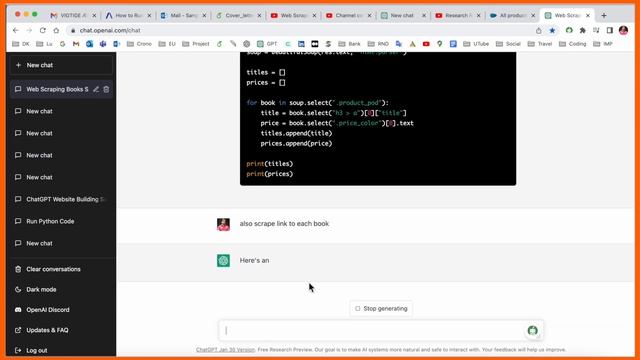The height and width of the screenshot is (360, 640).
Task: Open the Google Translate bookmark icon
Action: click(x=399, y=44)
